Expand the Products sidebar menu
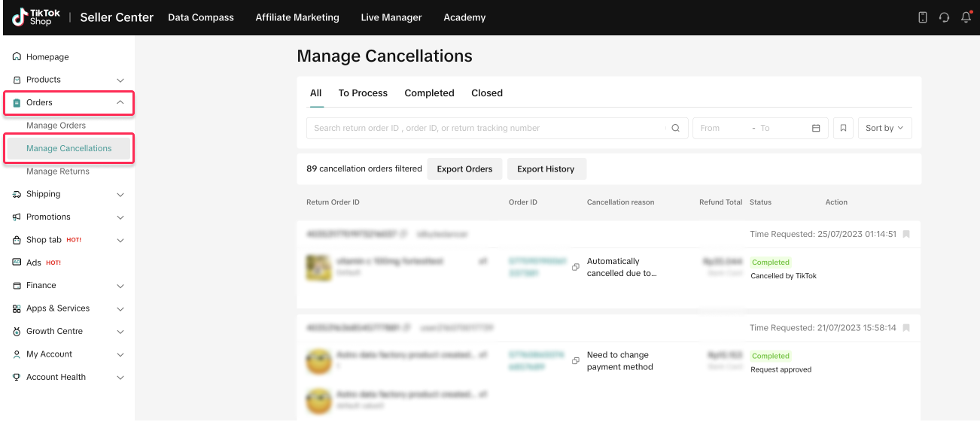Viewport: 980px width, 422px height. tap(120, 80)
